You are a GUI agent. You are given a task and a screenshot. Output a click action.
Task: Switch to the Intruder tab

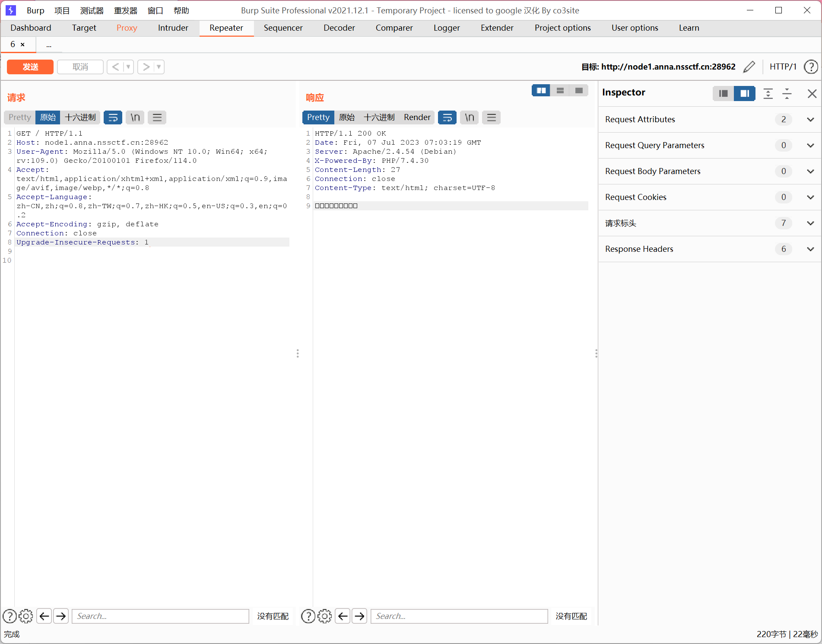click(x=173, y=28)
